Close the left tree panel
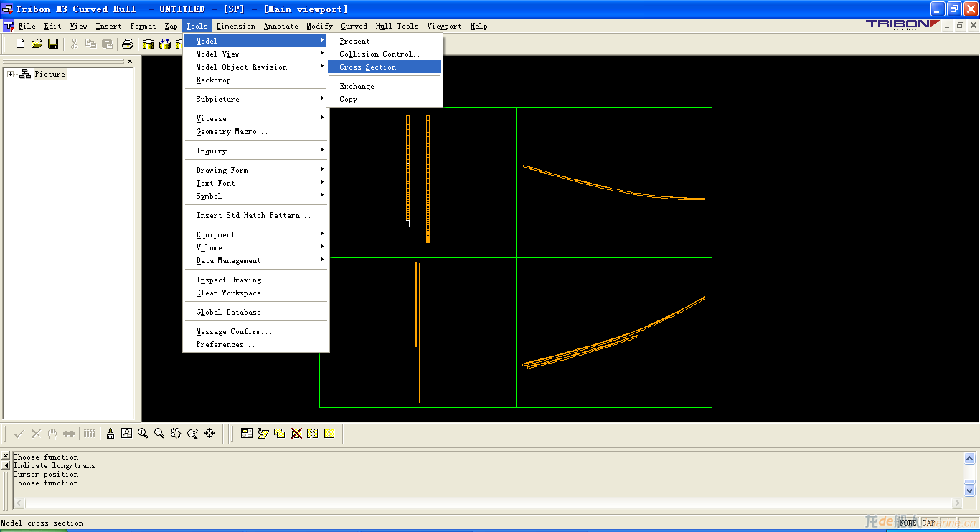Viewport: 980px width, 532px height. click(x=130, y=62)
